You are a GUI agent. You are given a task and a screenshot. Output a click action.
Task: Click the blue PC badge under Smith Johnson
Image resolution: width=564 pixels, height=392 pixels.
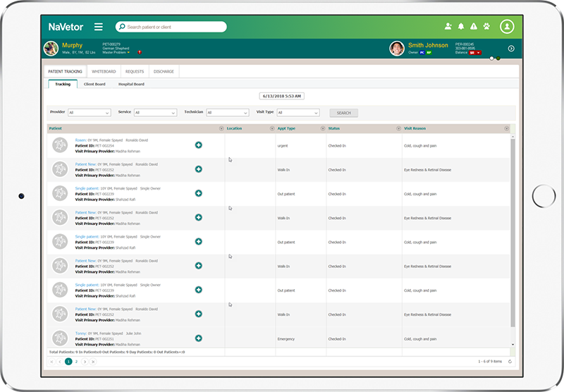(x=422, y=52)
